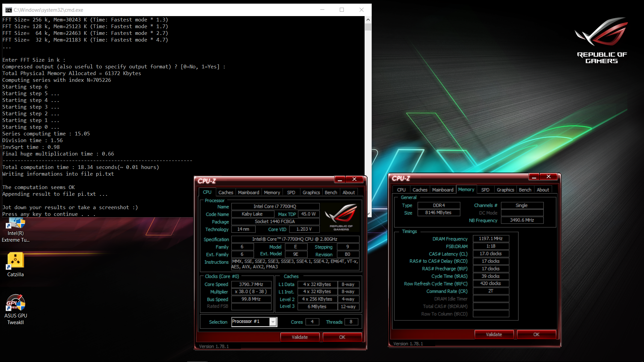Click the NB Frequency 3490.6 MHz field

click(x=522, y=220)
